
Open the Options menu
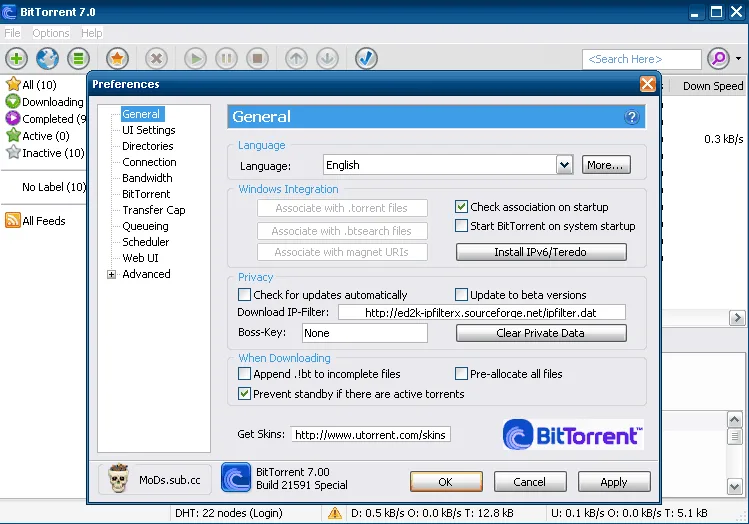tap(51, 33)
